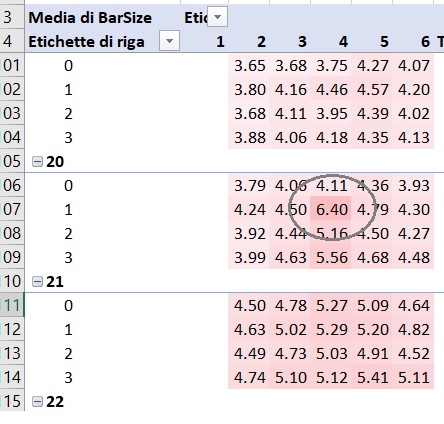Select row header 11
This screenshot has width=444, height=424.
click(12, 305)
